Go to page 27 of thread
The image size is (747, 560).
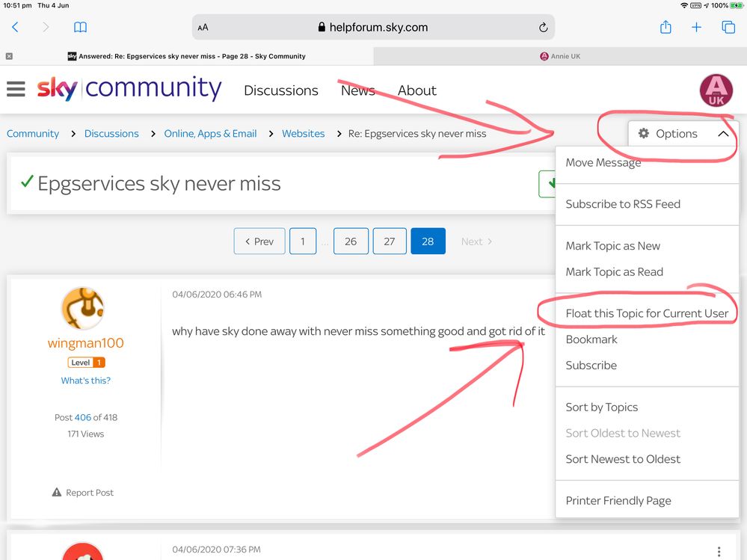click(x=389, y=241)
